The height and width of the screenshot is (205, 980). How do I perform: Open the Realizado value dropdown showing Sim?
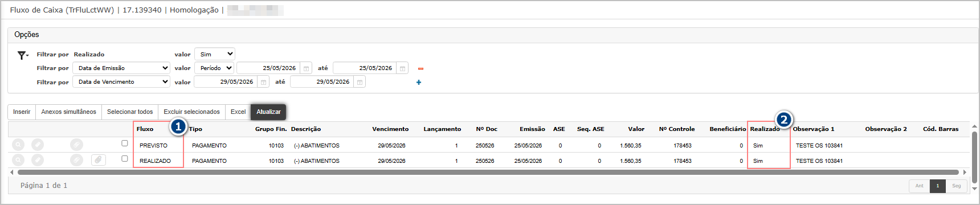point(215,54)
